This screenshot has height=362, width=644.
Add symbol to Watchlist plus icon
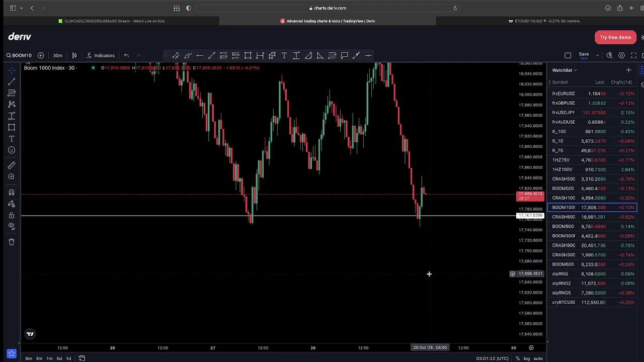[628, 70]
